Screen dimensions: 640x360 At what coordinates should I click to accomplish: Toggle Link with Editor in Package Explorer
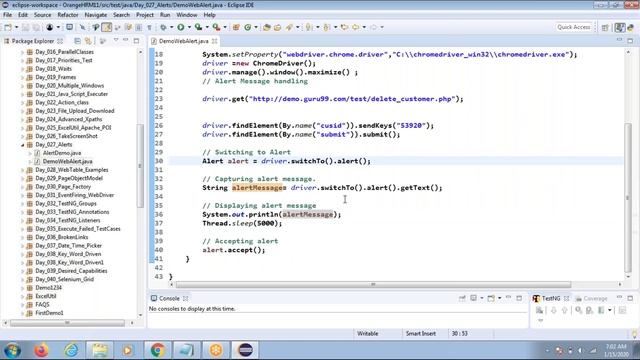(88, 41)
